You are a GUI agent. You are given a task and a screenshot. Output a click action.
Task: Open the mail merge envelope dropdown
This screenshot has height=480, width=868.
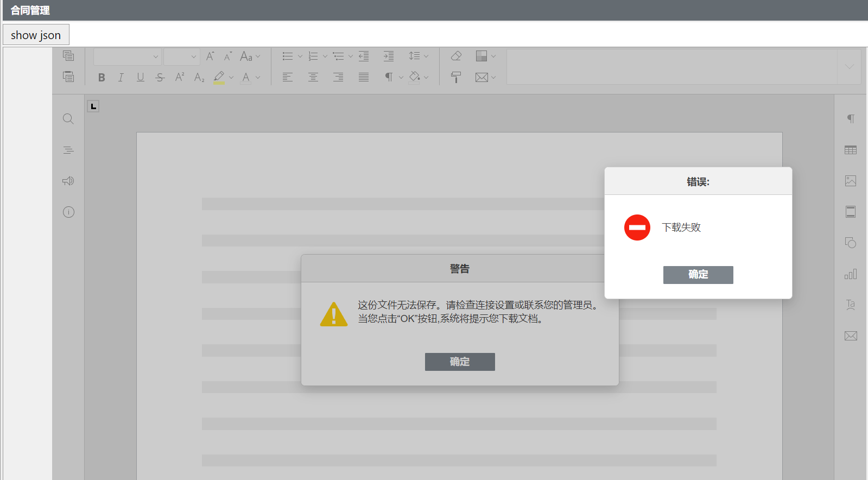(x=486, y=77)
